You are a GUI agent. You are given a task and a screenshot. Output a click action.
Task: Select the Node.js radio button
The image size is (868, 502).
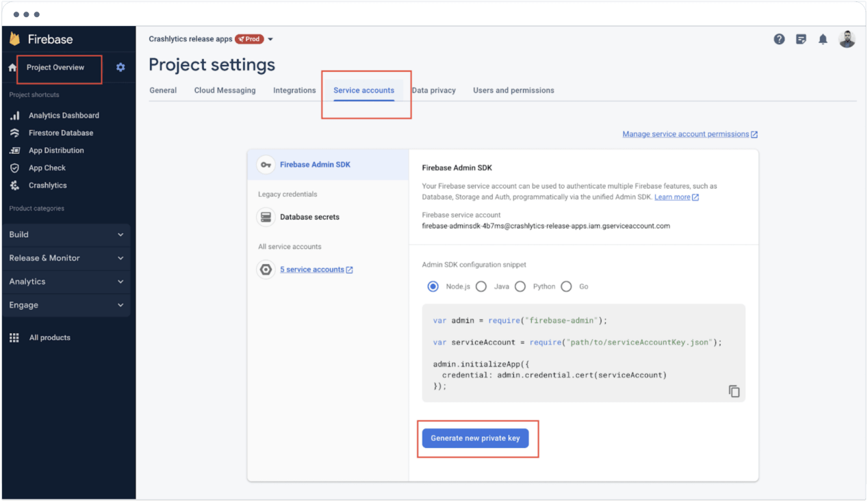(433, 287)
